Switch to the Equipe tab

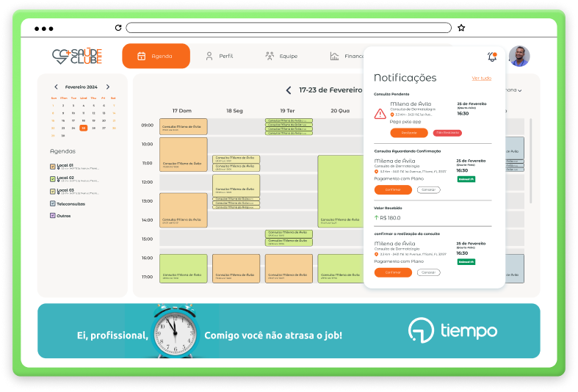coord(281,56)
